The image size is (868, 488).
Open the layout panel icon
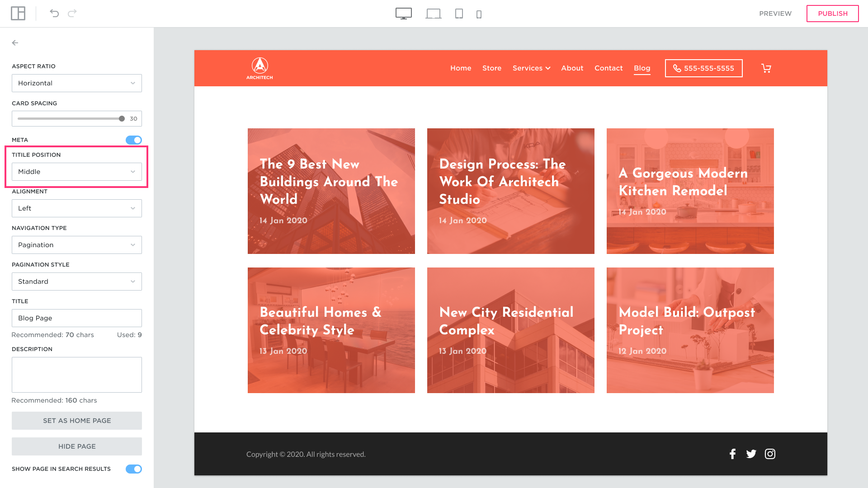(18, 14)
